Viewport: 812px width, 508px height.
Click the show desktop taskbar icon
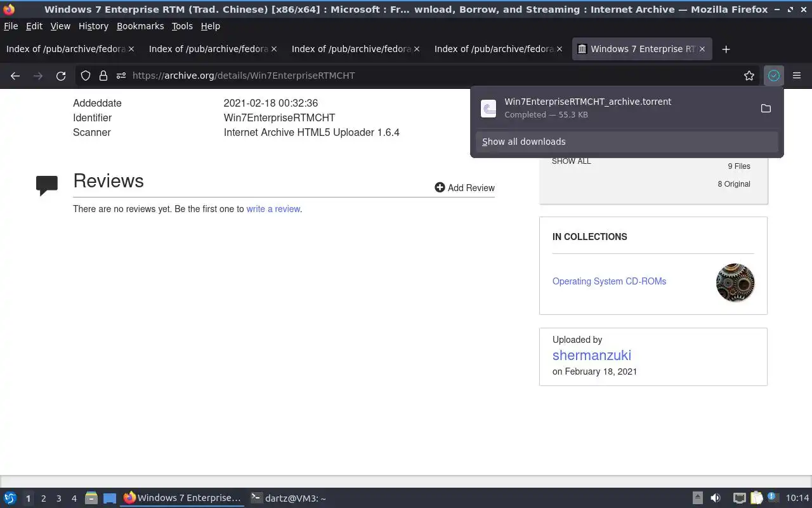(x=110, y=498)
